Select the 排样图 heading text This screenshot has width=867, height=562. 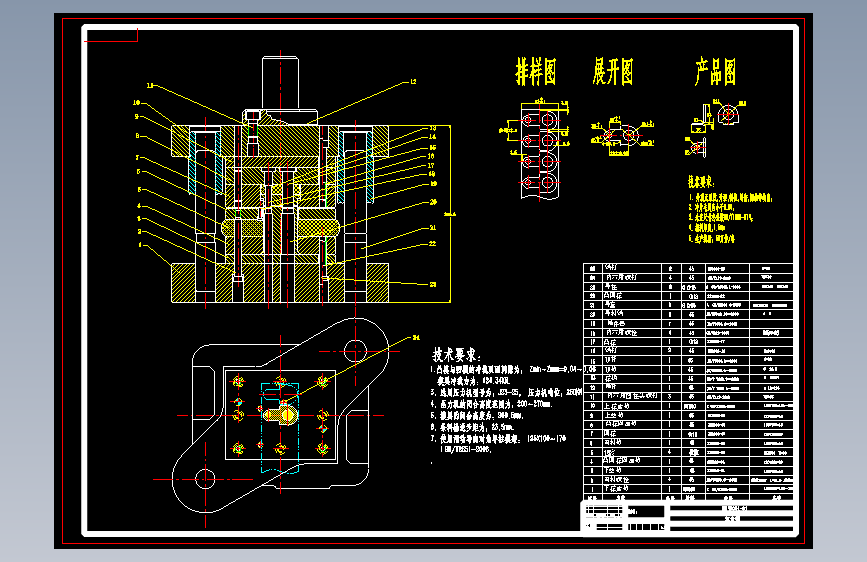[535, 72]
